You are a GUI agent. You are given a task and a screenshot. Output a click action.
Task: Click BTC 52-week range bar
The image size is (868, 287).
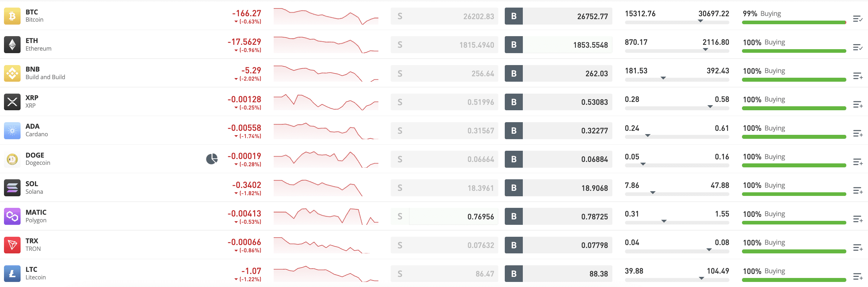pos(677,22)
